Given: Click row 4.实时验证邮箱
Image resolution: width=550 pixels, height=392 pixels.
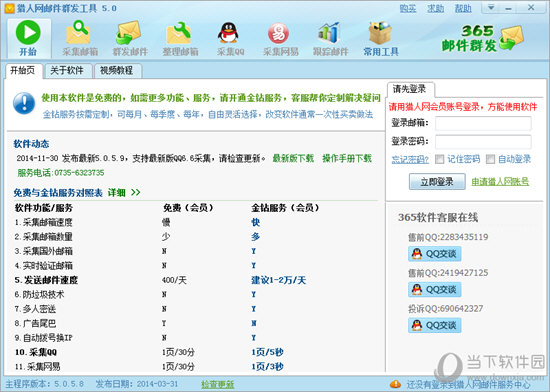Looking at the screenshot, I should [x=43, y=265].
